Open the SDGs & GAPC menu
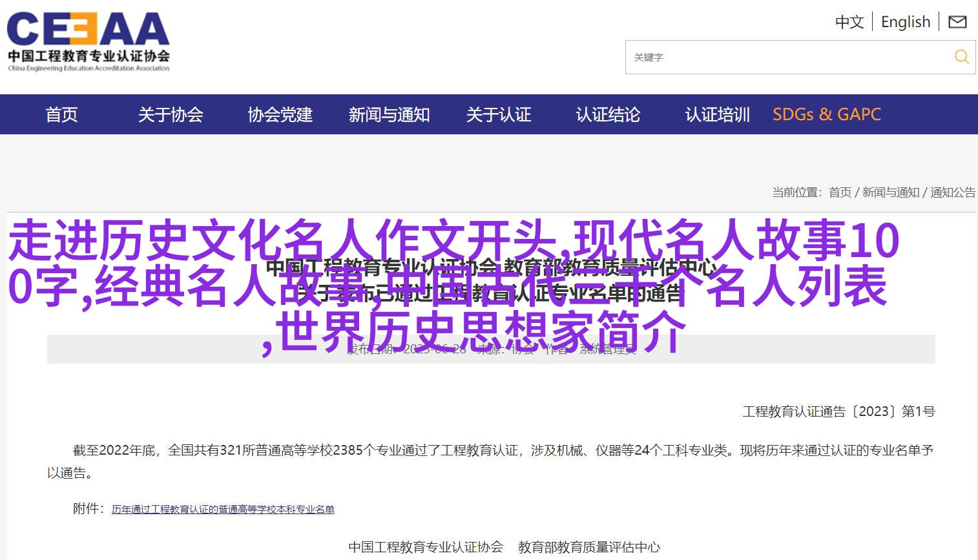 tap(827, 114)
